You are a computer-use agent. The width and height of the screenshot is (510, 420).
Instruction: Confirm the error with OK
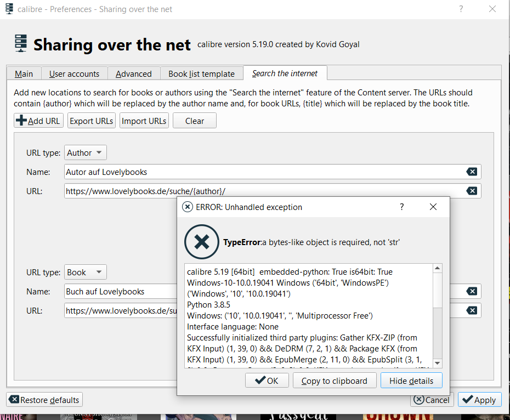267,381
